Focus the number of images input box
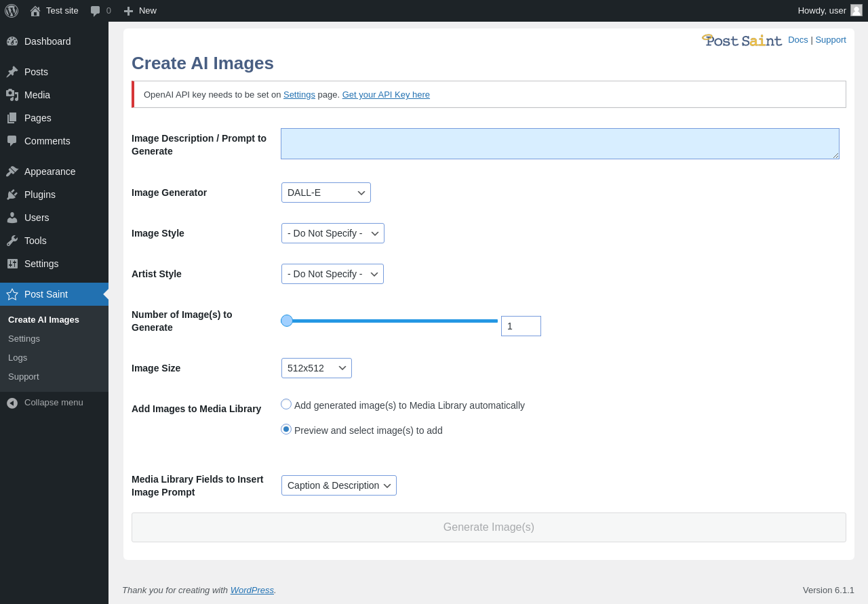This screenshot has height=604, width=868. [521, 326]
